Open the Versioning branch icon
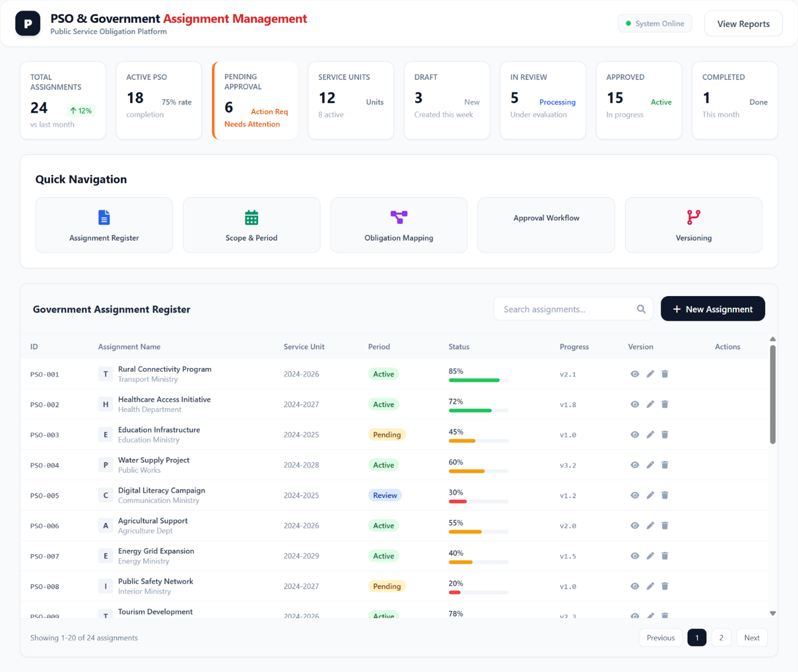This screenshot has height=672, width=798. tap(693, 217)
